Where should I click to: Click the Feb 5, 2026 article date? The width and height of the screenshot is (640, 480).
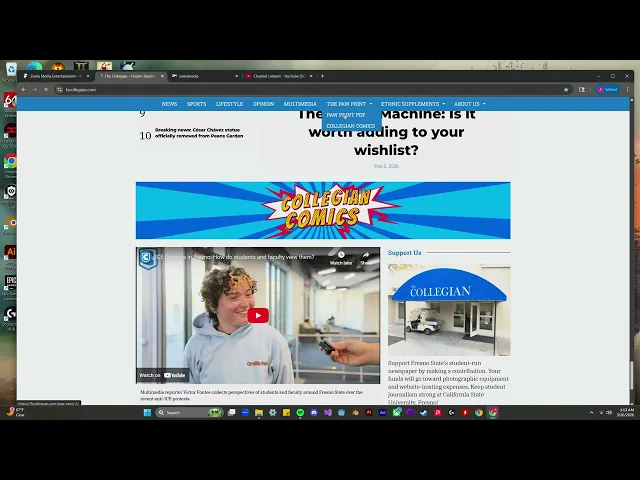coord(386,166)
